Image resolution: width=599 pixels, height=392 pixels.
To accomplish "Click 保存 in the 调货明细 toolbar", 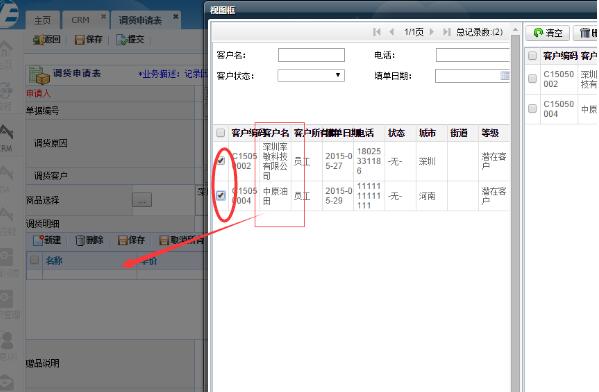I will tap(131, 240).
